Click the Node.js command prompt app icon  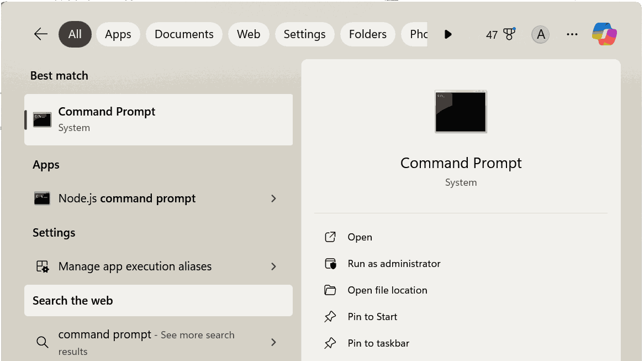tap(42, 198)
